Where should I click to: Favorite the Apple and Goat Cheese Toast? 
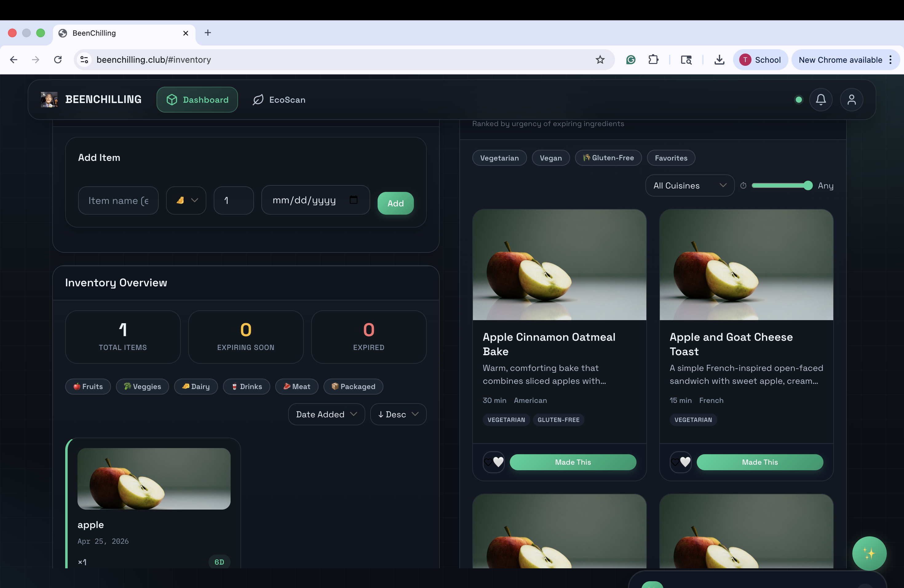click(x=680, y=462)
